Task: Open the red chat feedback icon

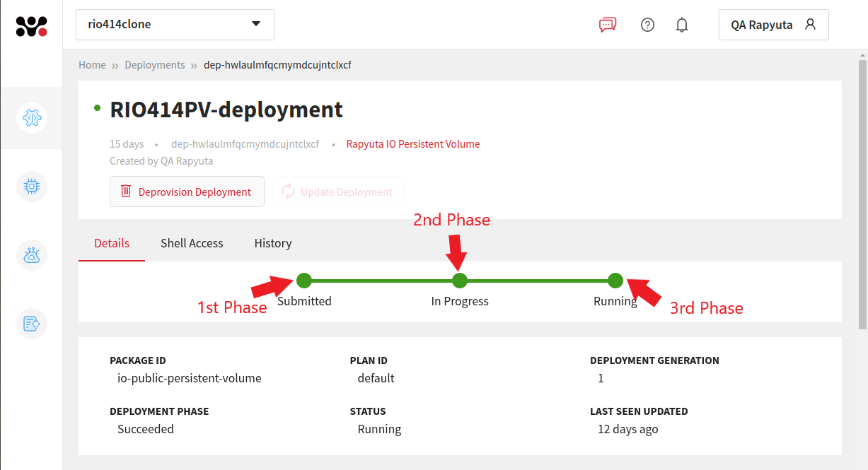Action: click(x=608, y=25)
